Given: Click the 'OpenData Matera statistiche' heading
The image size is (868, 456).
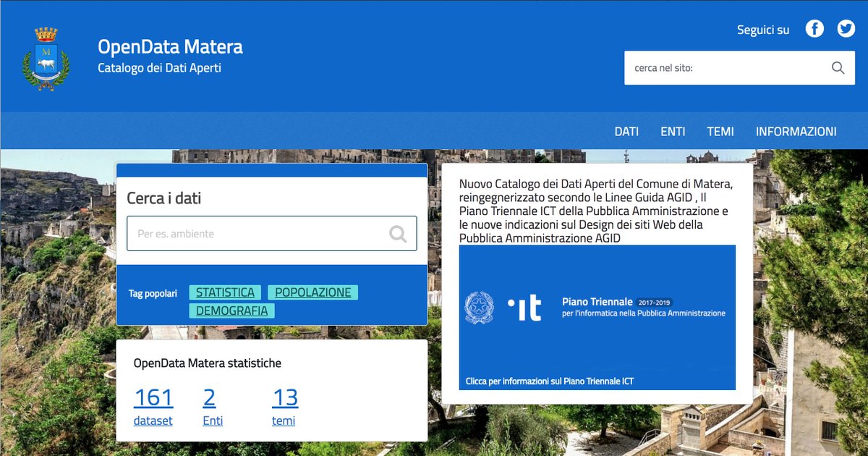Looking at the screenshot, I should [208, 363].
